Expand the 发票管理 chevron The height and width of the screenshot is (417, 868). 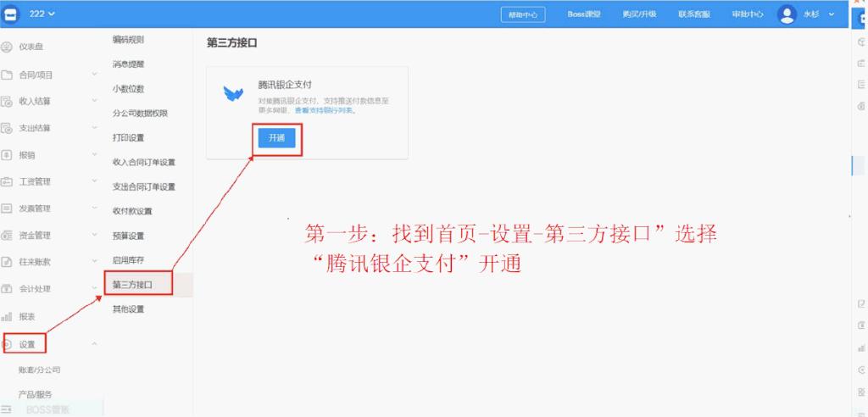coord(94,208)
